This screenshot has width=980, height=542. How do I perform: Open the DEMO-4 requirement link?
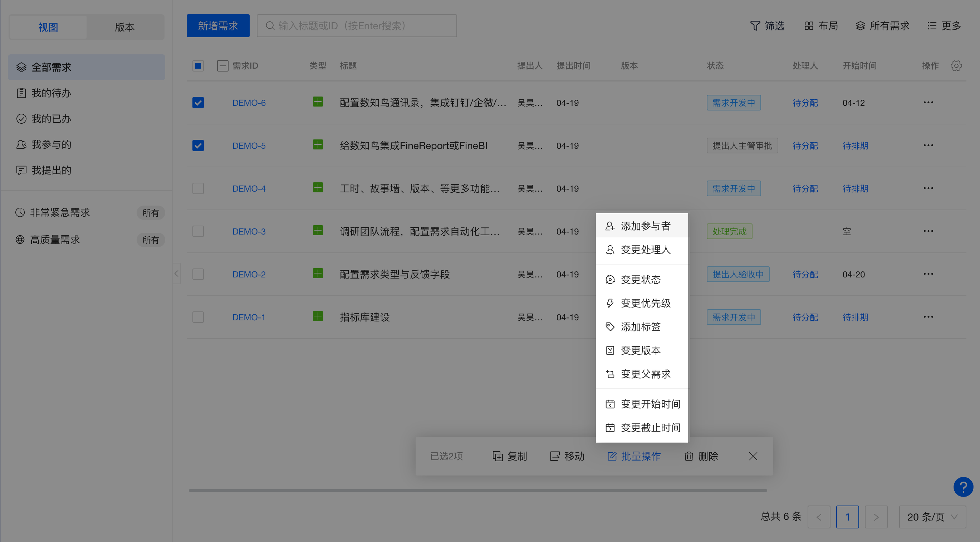pos(249,189)
